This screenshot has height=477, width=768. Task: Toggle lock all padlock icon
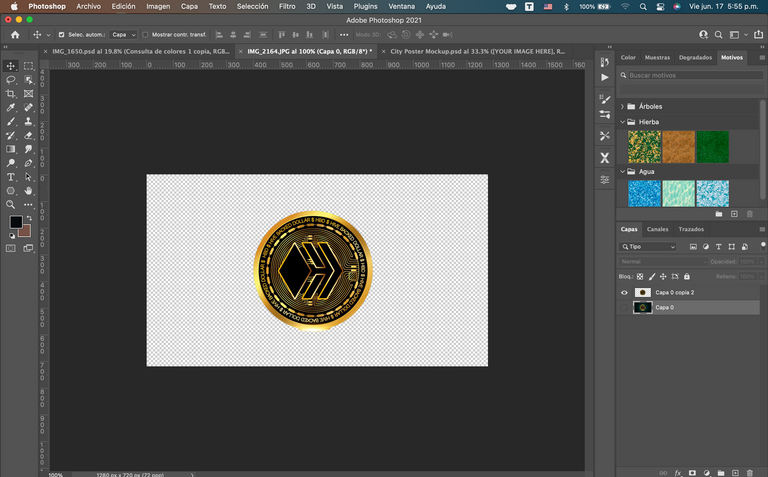coord(687,277)
